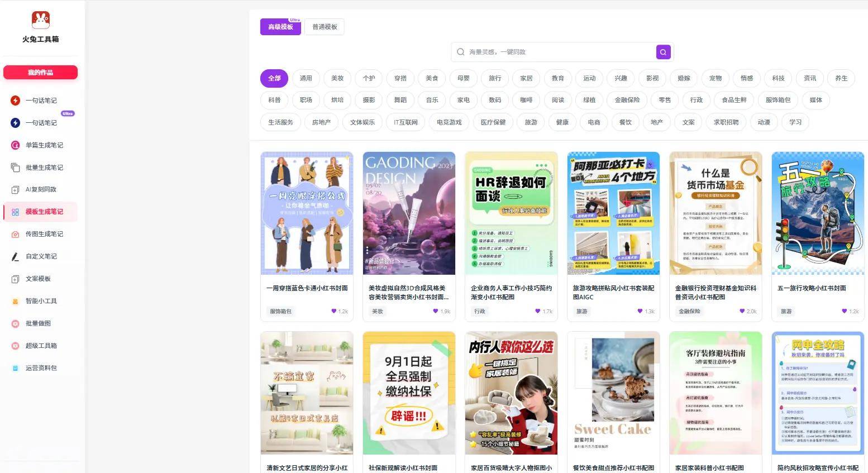Click the purple search magnifier button

663,52
